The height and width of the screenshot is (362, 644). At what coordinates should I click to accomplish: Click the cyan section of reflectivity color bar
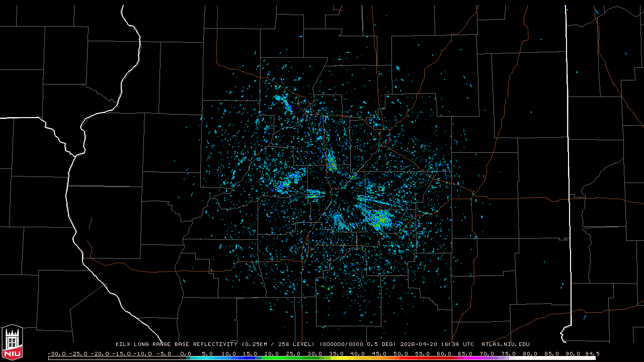(211, 358)
